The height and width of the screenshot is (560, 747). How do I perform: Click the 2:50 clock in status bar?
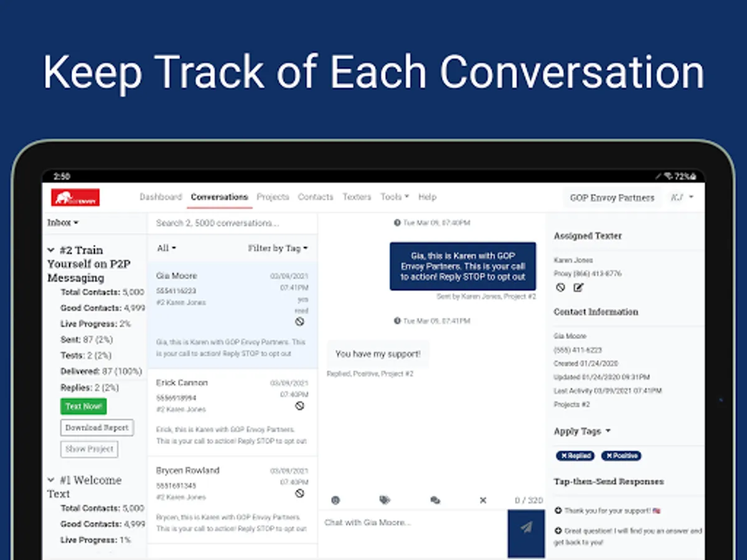point(62,177)
